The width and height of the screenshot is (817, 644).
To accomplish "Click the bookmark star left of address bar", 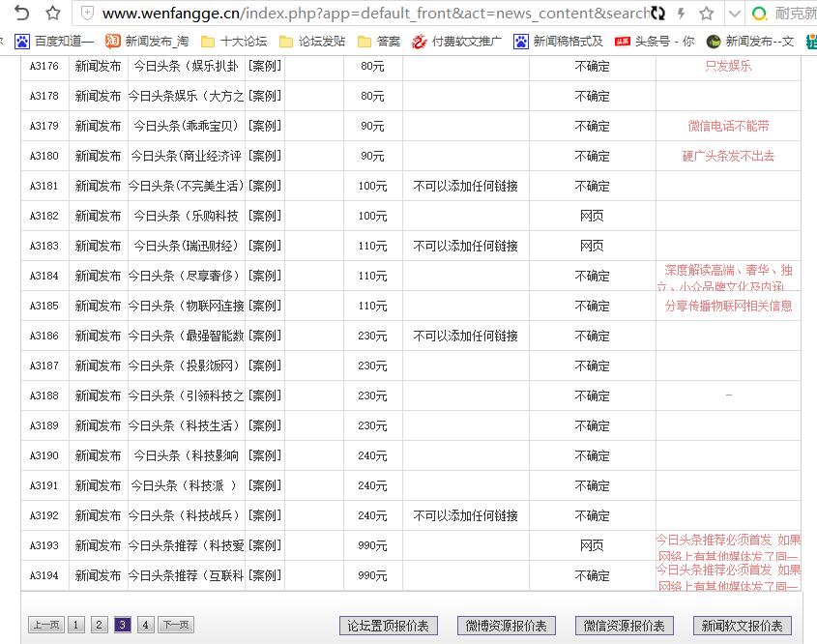I will [53, 13].
